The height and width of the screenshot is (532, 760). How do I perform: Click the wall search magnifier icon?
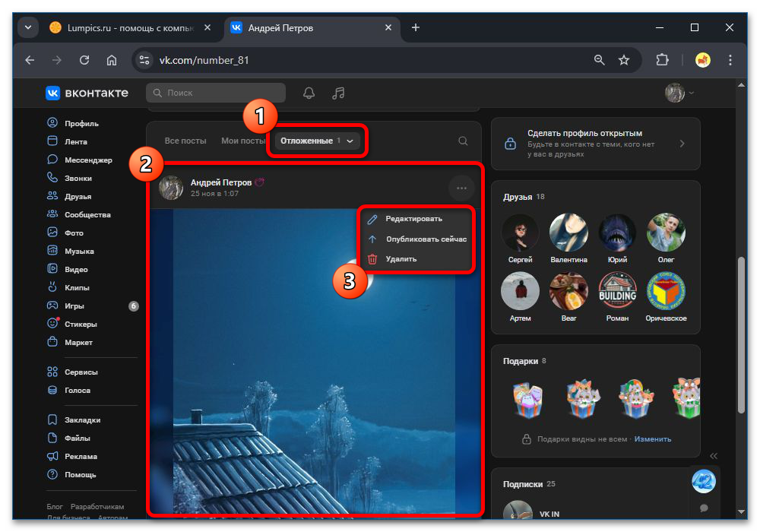coord(463,141)
